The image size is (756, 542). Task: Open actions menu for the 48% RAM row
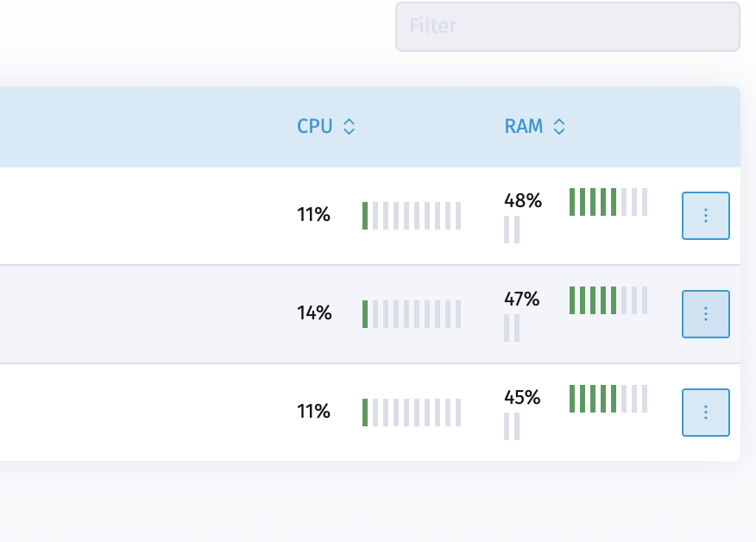[x=705, y=216]
